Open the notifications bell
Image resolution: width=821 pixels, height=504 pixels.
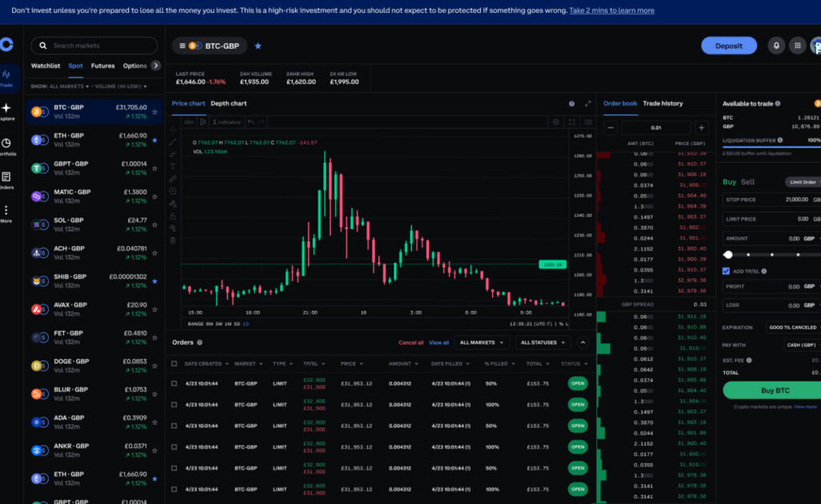point(776,46)
